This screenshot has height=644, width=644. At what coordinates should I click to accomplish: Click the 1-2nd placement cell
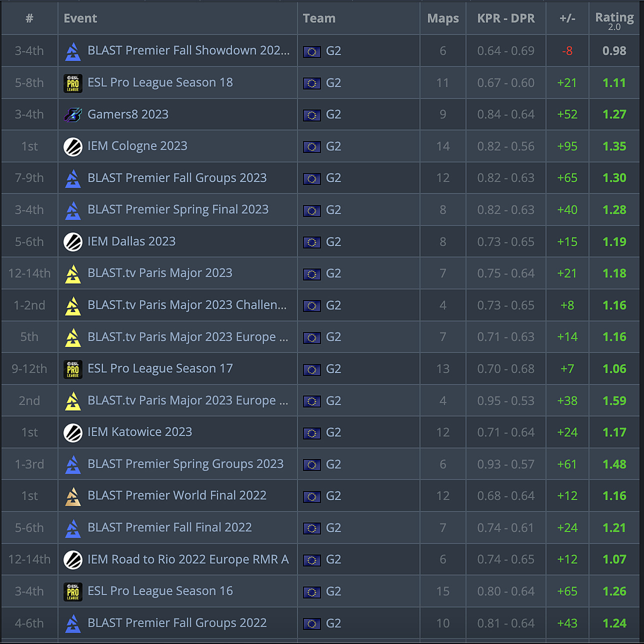(29, 305)
